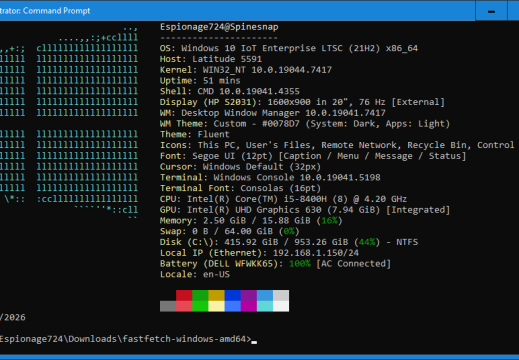Click the Terminal: Windows Console line
Viewport: 519px width, 360px height.
click(x=270, y=177)
